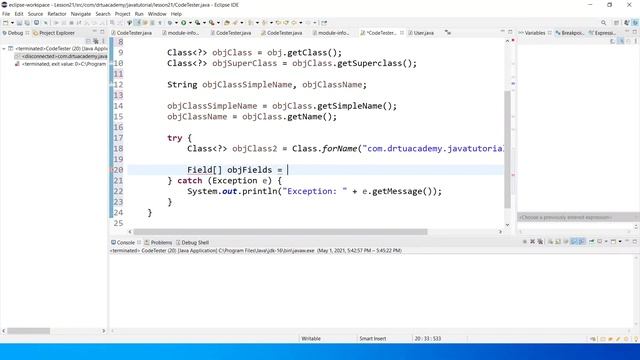Click the Debug panel horizontal scrollbar thumb

(29, 331)
